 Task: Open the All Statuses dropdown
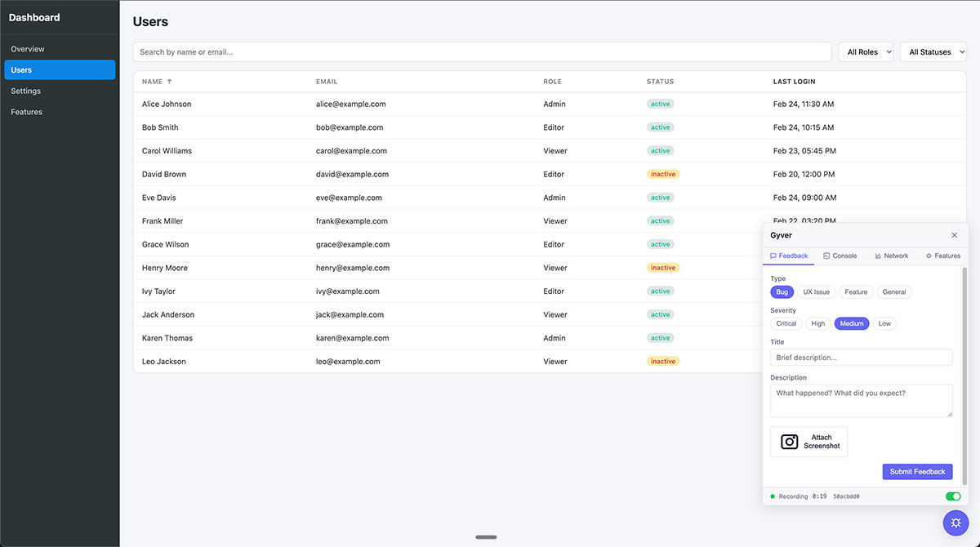click(x=933, y=51)
